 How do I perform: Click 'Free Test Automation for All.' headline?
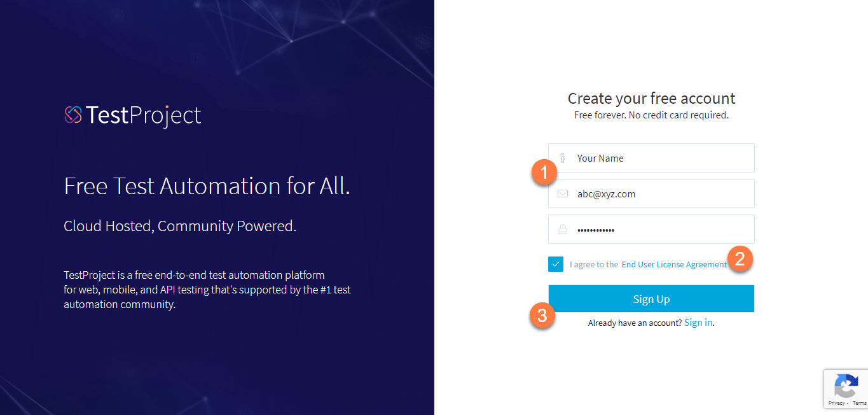pos(207,186)
